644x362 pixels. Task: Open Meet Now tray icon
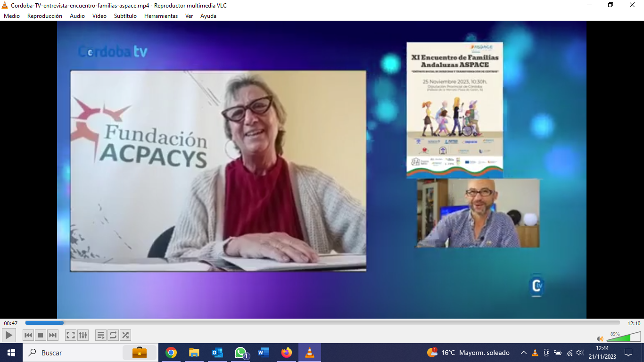(x=546, y=353)
